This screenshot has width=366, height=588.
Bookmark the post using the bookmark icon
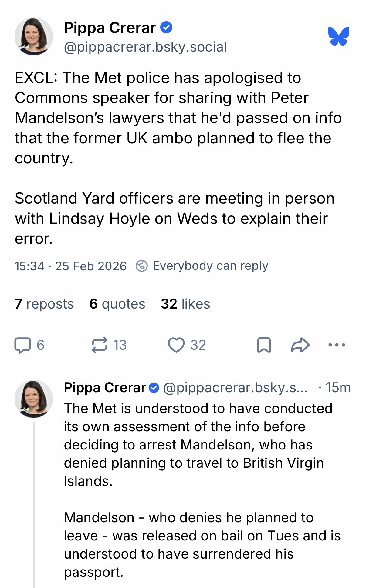click(264, 345)
